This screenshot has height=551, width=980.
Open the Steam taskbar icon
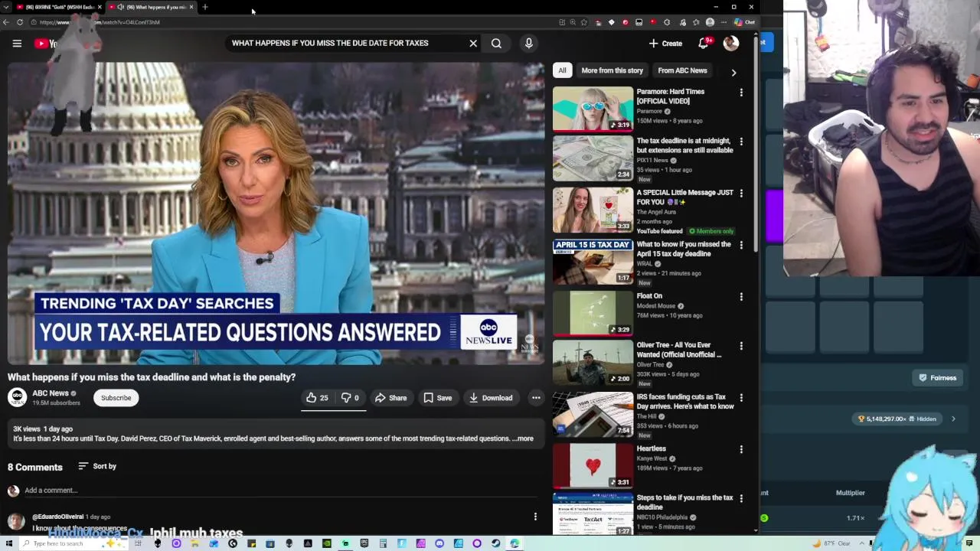[x=495, y=543]
